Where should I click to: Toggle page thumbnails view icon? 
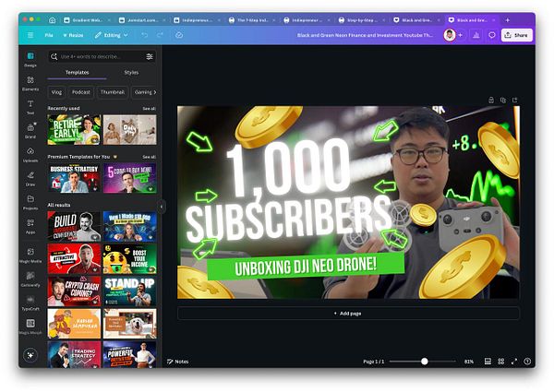tap(488, 362)
